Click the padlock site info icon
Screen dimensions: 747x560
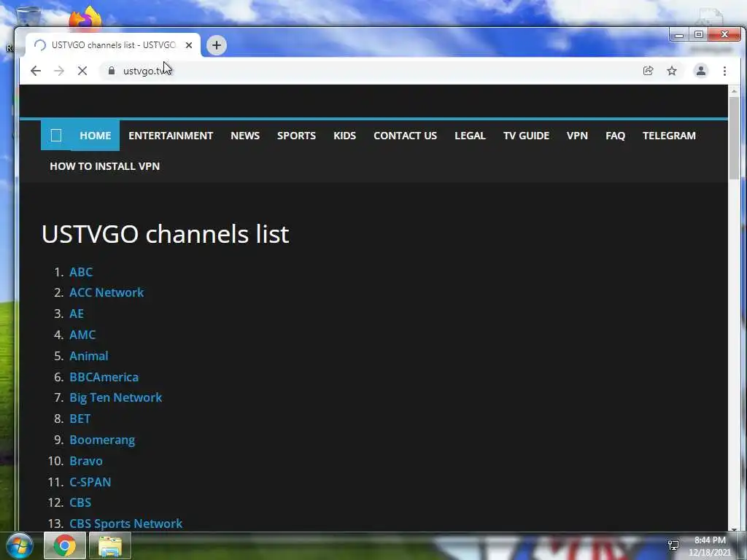(112, 71)
